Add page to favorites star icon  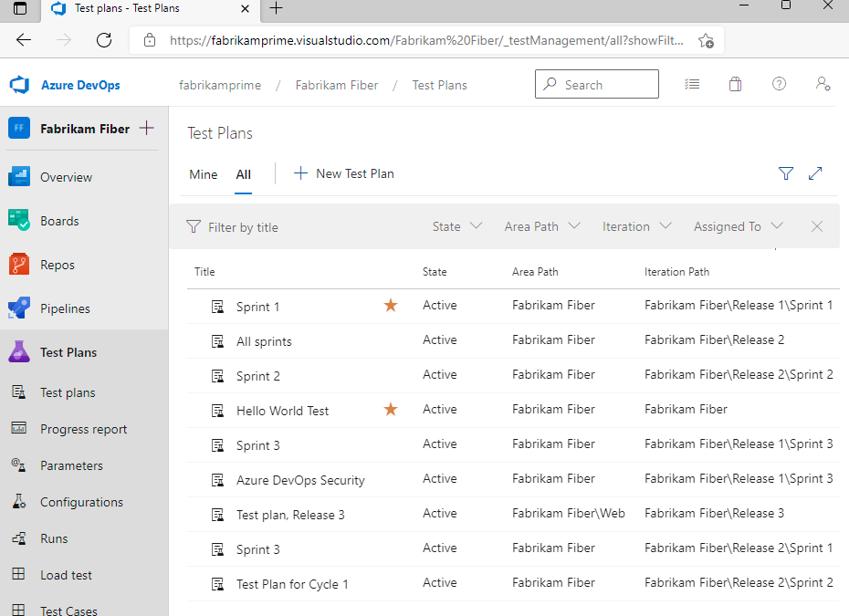tap(706, 40)
